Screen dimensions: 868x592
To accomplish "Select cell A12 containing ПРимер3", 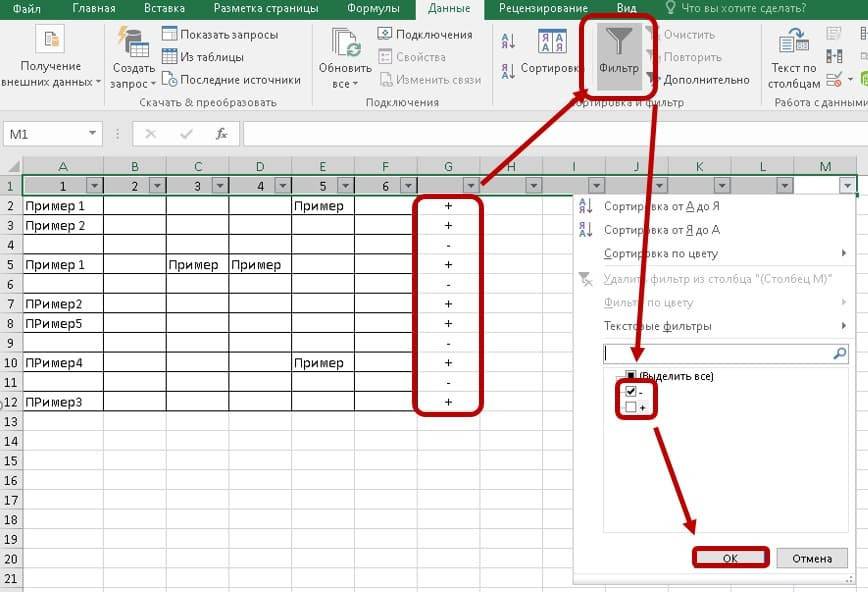I will click(x=63, y=402).
